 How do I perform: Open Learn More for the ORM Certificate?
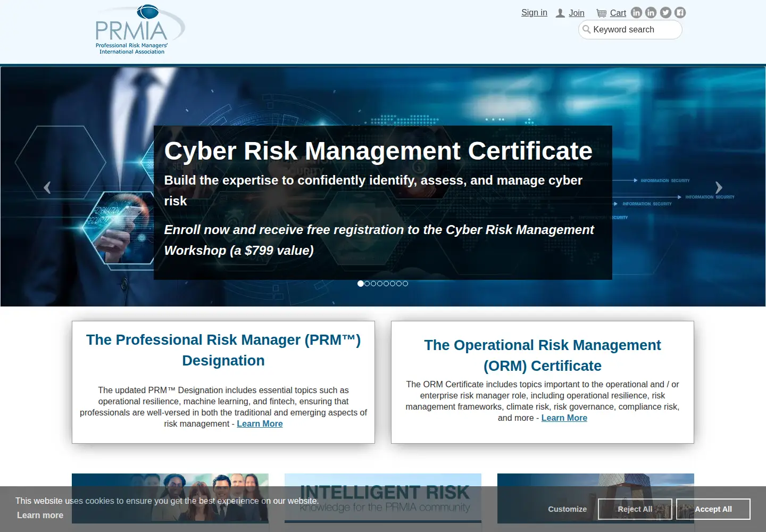(564, 418)
